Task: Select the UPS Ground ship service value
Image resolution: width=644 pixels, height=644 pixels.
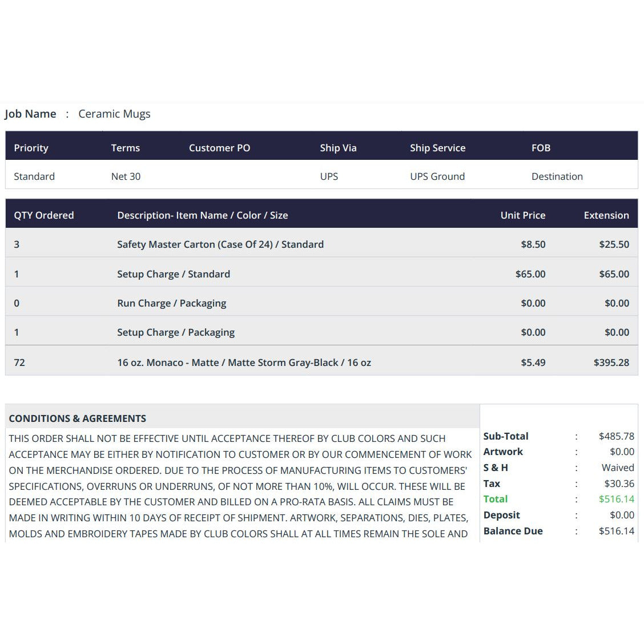Action: click(437, 176)
